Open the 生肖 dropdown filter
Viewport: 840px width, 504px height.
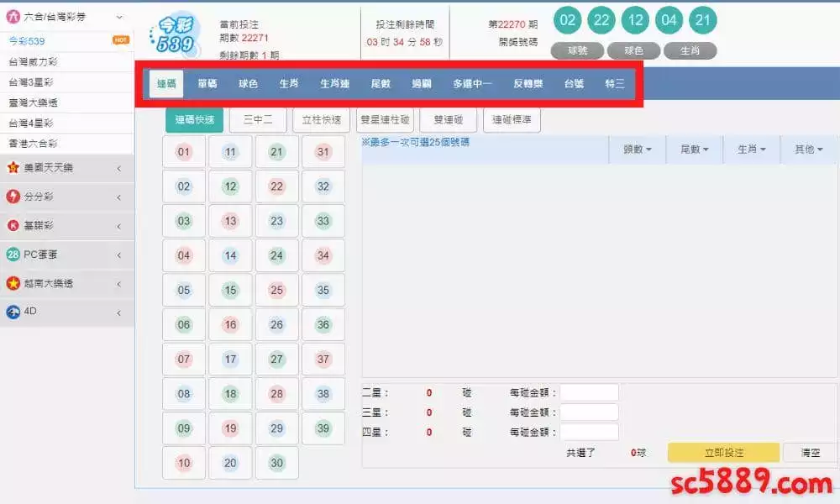(x=751, y=150)
